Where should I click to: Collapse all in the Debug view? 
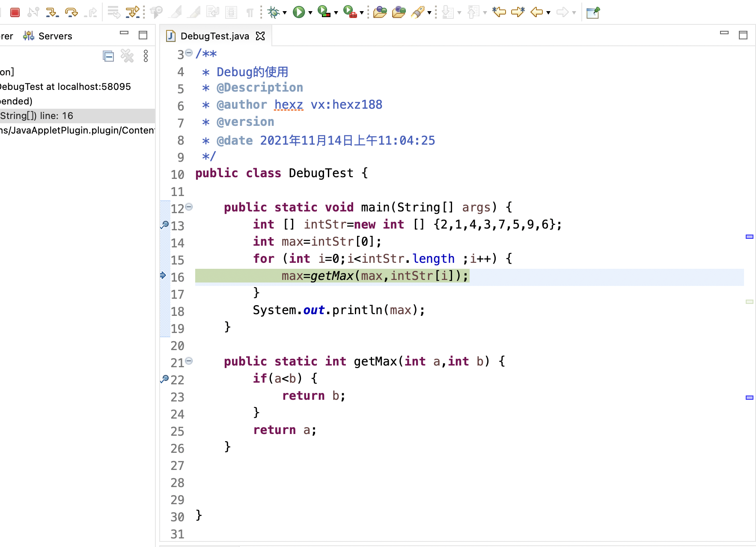108,56
